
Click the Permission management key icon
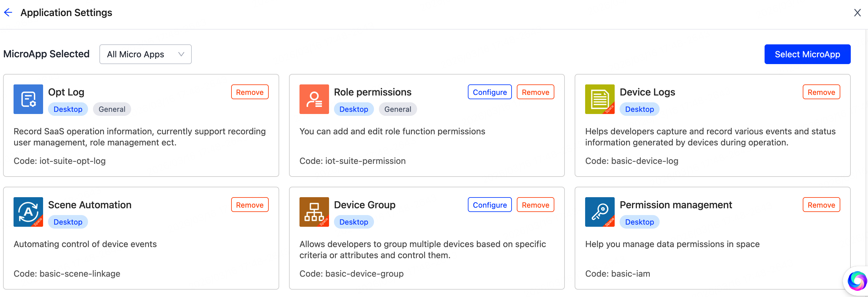pos(600,212)
